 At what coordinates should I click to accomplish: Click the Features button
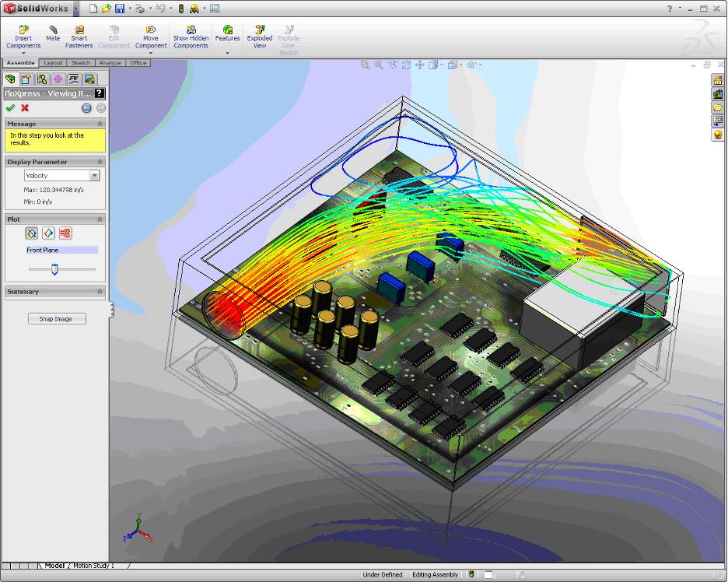point(227,33)
